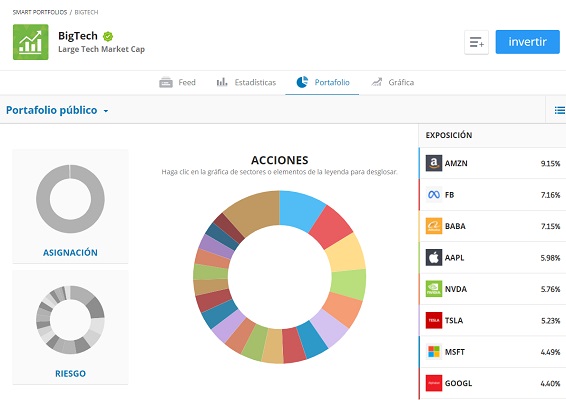The height and width of the screenshot is (400, 566).
Task: Click the Apple AAPL logo icon
Action: point(434,257)
